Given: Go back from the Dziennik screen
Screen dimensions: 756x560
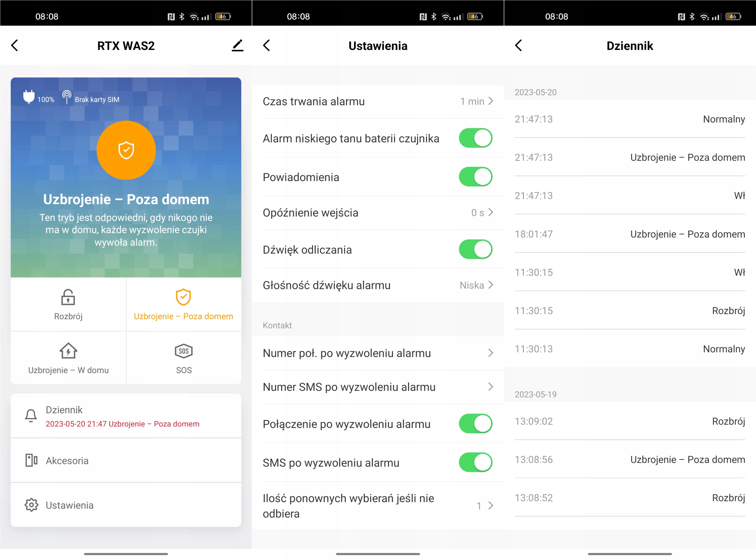Looking at the screenshot, I should (x=519, y=45).
